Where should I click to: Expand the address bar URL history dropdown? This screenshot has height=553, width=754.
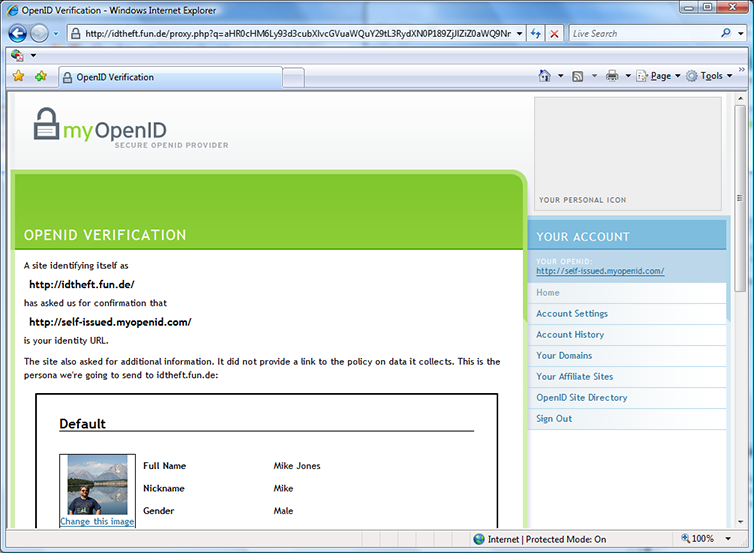[519, 33]
